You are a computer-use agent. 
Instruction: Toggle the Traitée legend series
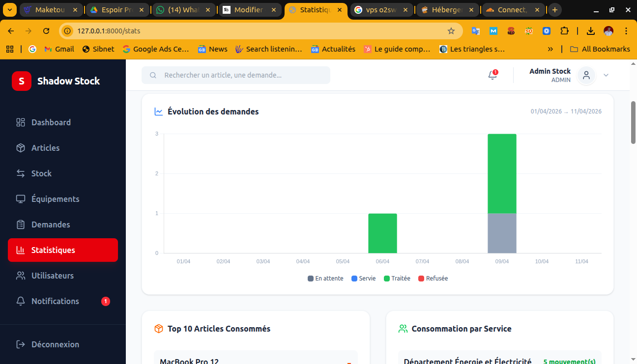[x=397, y=279]
